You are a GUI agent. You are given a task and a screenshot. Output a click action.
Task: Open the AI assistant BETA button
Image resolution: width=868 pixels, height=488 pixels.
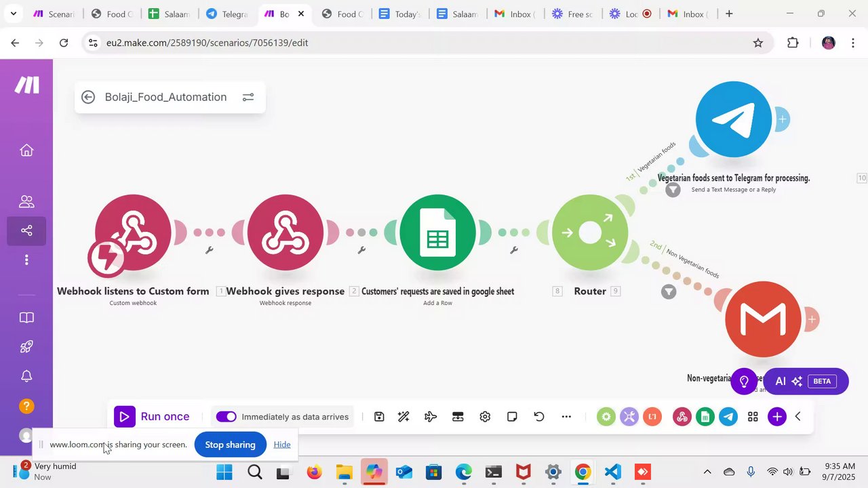tap(806, 381)
